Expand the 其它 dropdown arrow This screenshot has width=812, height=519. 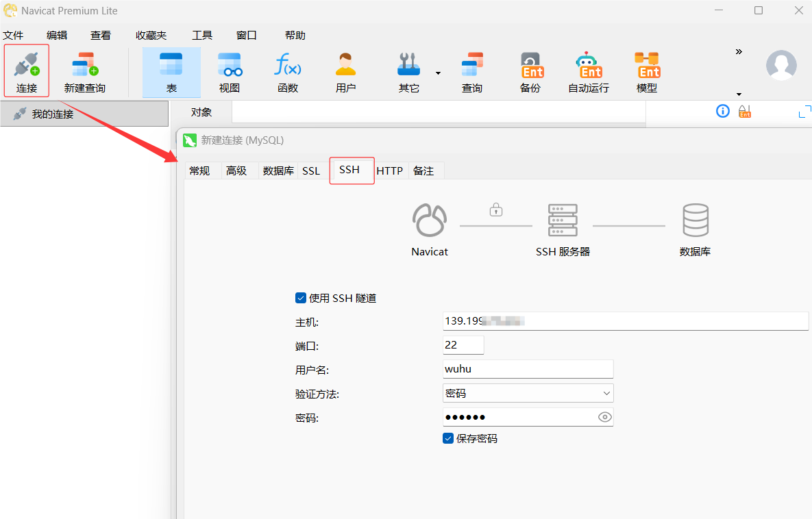(438, 73)
